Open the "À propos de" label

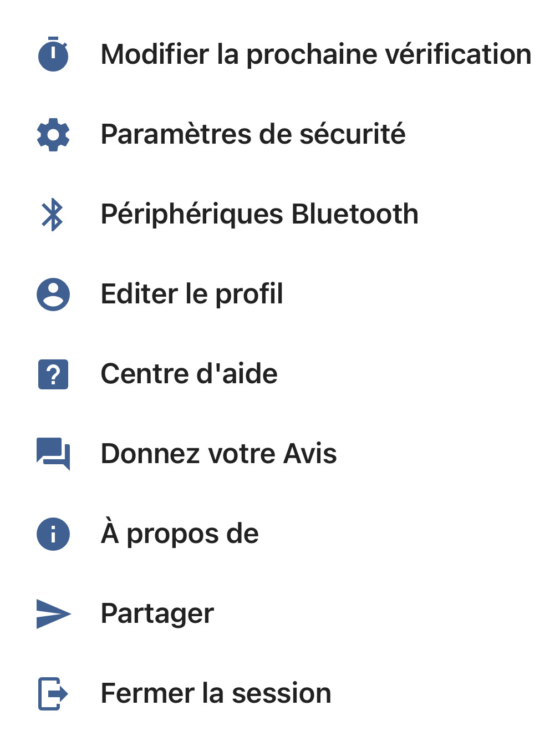(x=180, y=534)
